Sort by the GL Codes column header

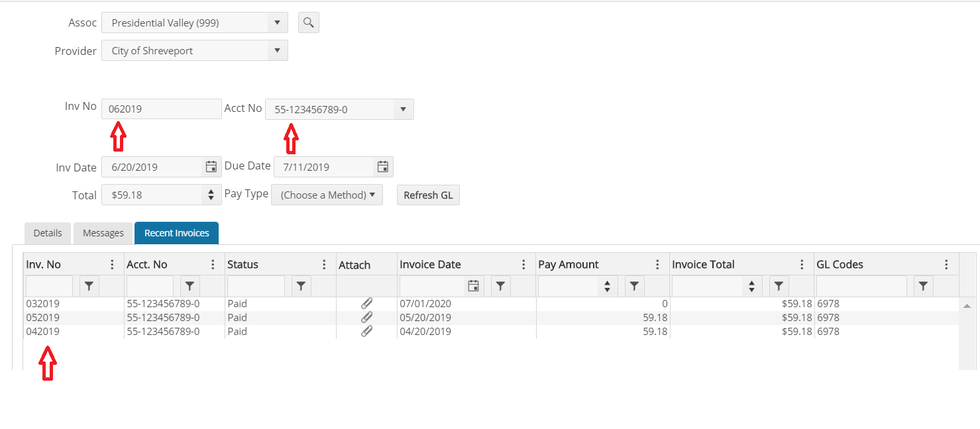click(840, 264)
